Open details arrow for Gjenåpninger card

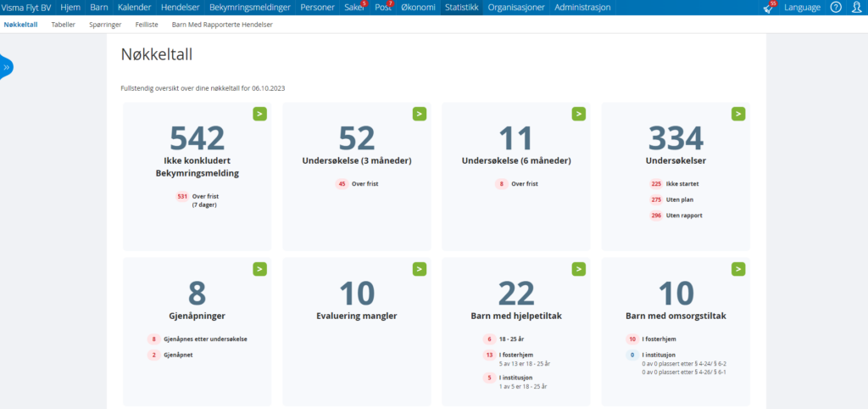(259, 269)
